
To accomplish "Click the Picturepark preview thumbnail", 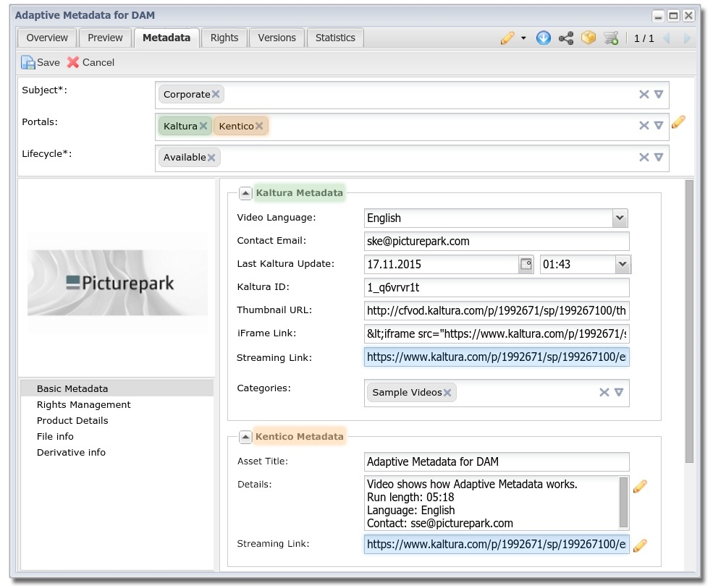I will tap(117, 283).
